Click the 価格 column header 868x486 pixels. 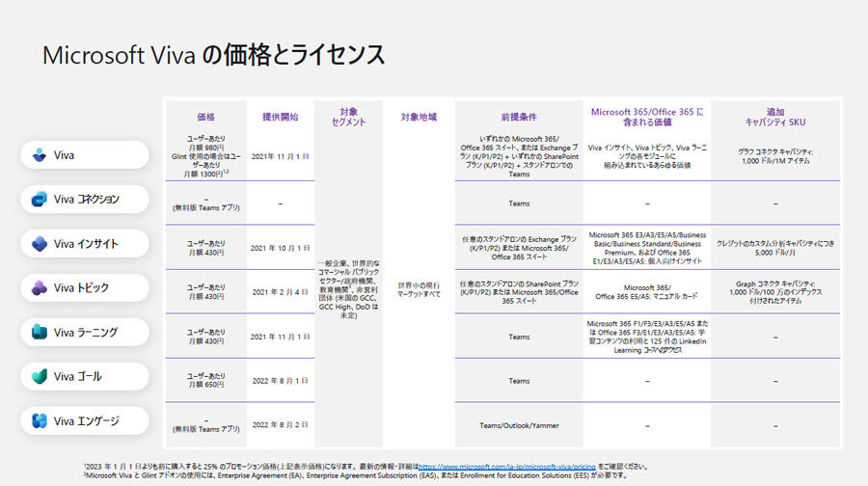(206, 117)
